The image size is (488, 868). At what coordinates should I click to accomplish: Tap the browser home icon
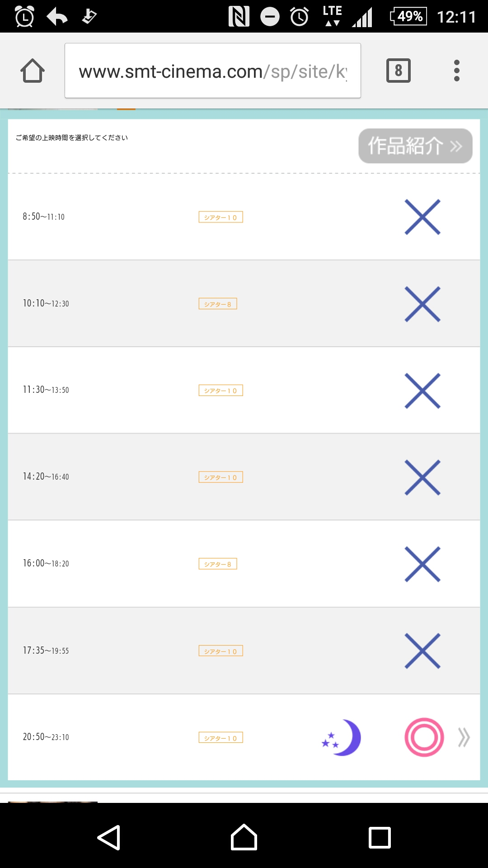[33, 71]
